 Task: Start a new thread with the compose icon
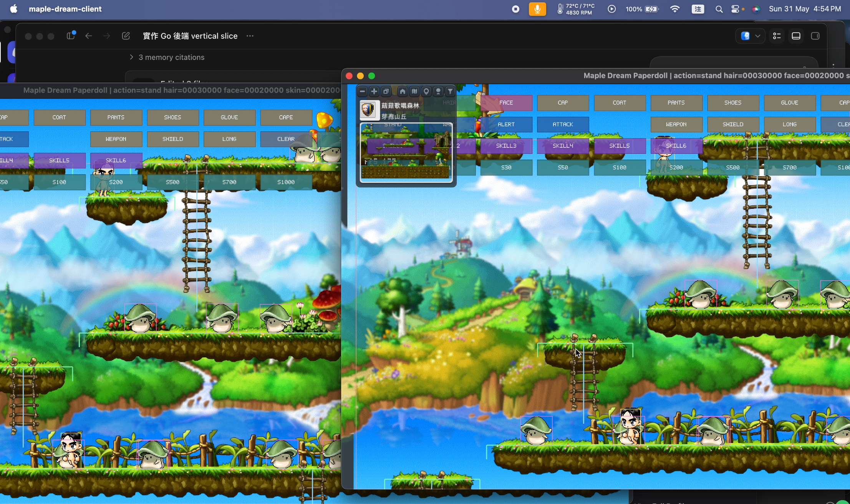tap(126, 36)
